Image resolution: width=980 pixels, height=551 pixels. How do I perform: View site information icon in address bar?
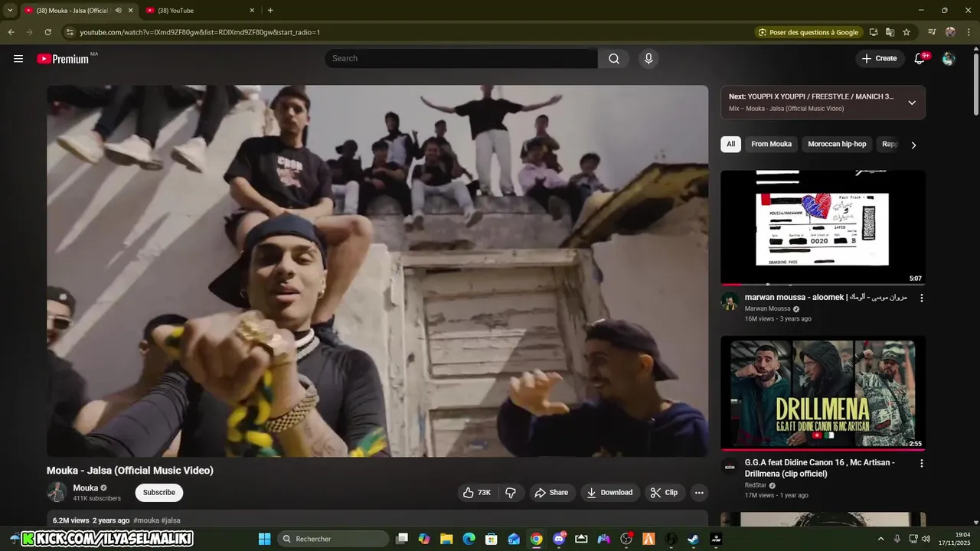(70, 32)
